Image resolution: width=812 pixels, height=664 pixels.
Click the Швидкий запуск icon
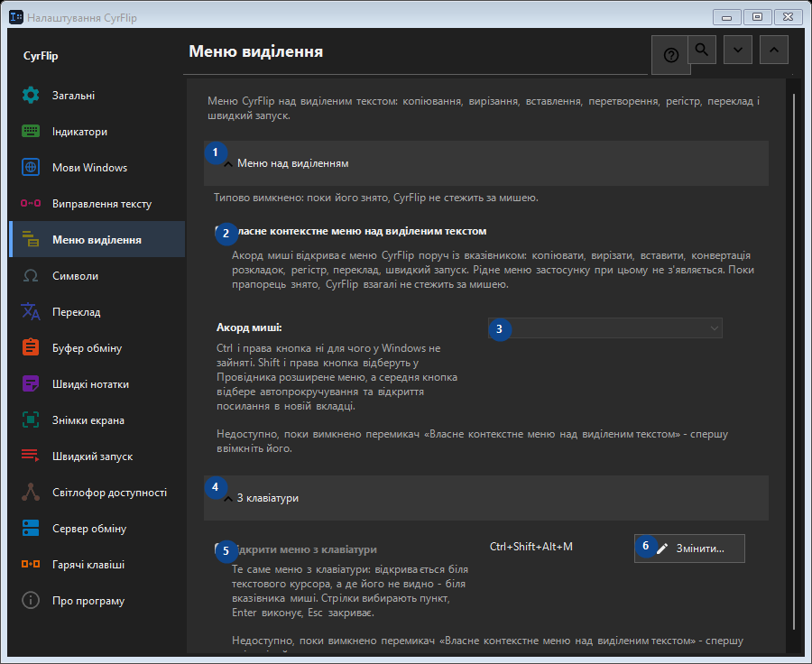click(31, 456)
